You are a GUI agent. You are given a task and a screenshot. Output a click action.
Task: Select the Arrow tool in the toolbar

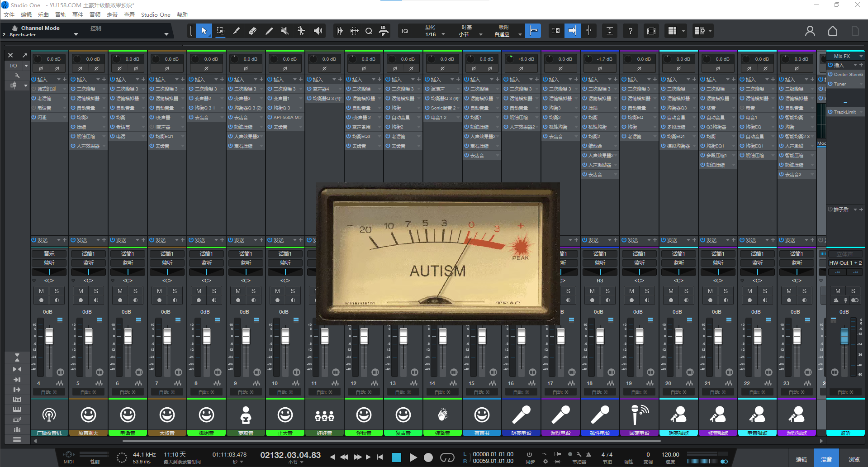[204, 31]
